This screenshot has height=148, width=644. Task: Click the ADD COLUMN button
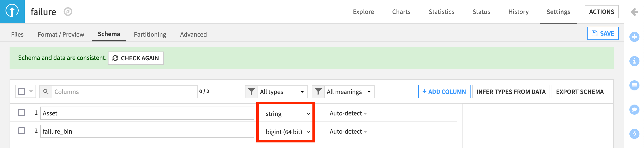tap(444, 92)
